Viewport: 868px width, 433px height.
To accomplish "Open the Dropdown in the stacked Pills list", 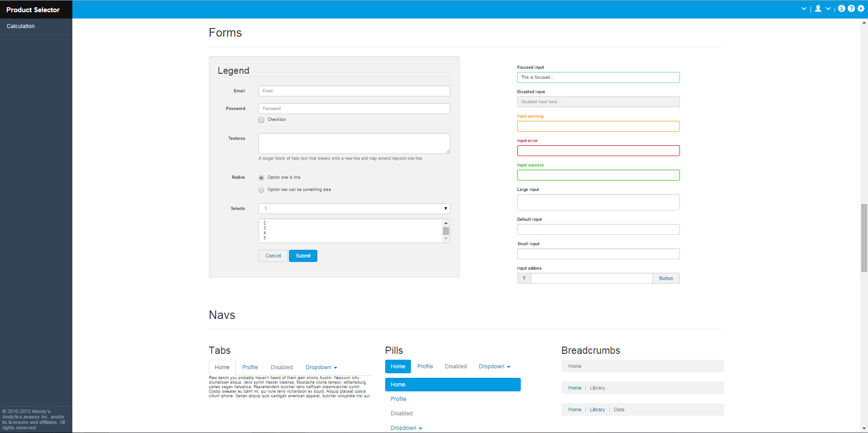I will click(406, 428).
